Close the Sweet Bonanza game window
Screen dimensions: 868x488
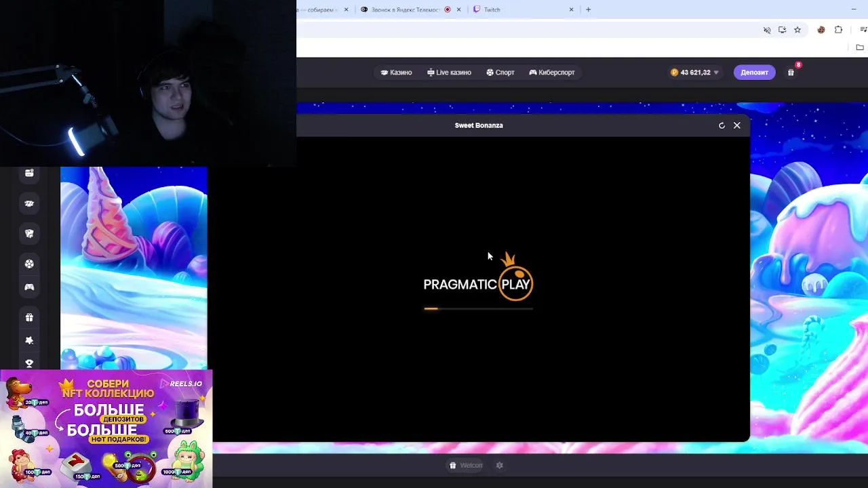coord(737,125)
